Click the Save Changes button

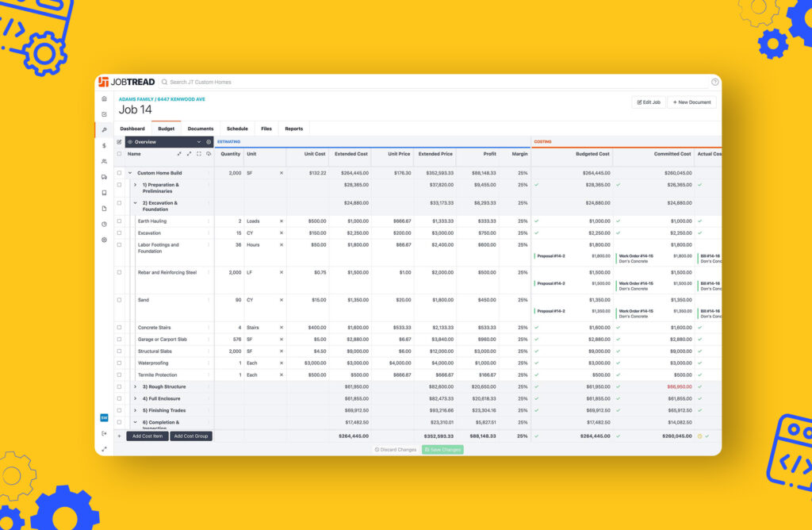(x=442, y=450)
